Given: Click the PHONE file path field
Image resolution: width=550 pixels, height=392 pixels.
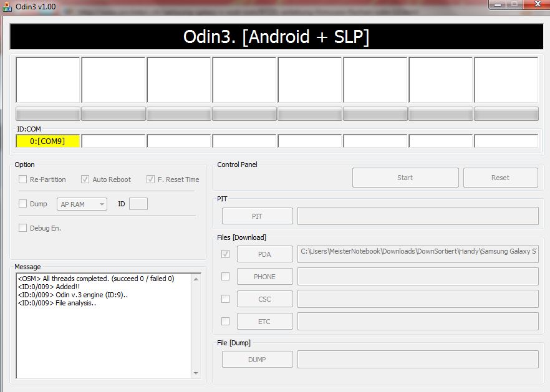Looking at the screenshot, I should [418, 277].
